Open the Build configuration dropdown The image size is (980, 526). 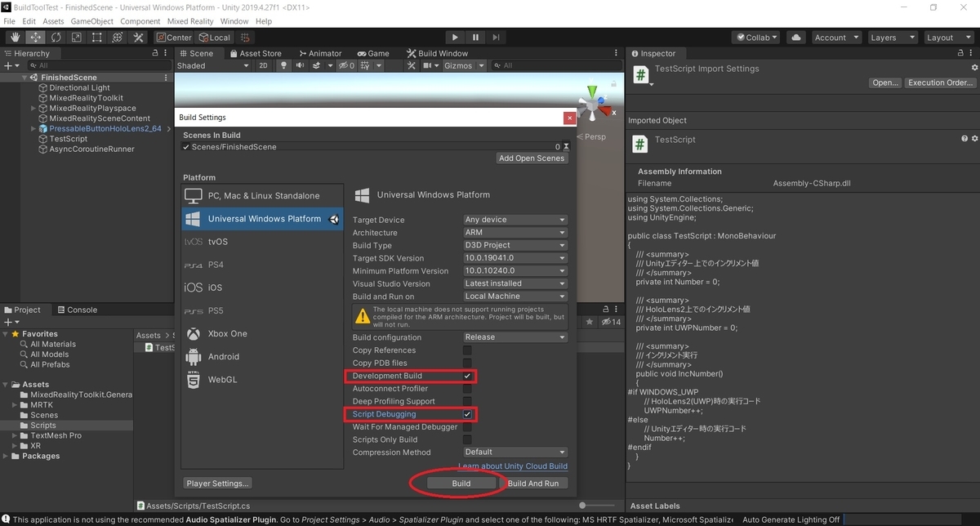514,337
